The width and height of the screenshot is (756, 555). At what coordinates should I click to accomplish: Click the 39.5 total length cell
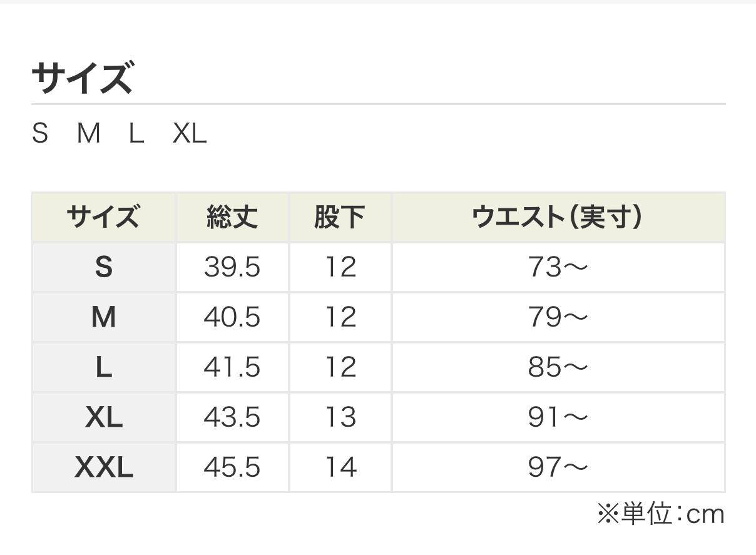pyautogui.click(x=232, y=268)
